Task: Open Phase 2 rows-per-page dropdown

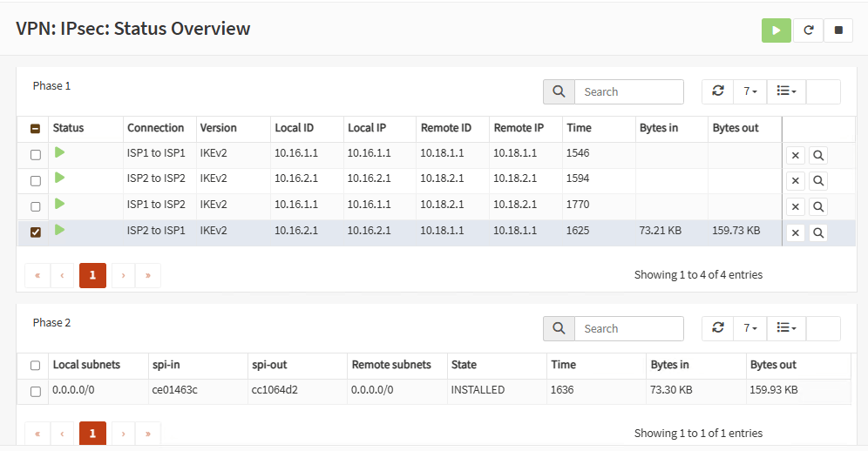Action: click(x=749, y=328)
